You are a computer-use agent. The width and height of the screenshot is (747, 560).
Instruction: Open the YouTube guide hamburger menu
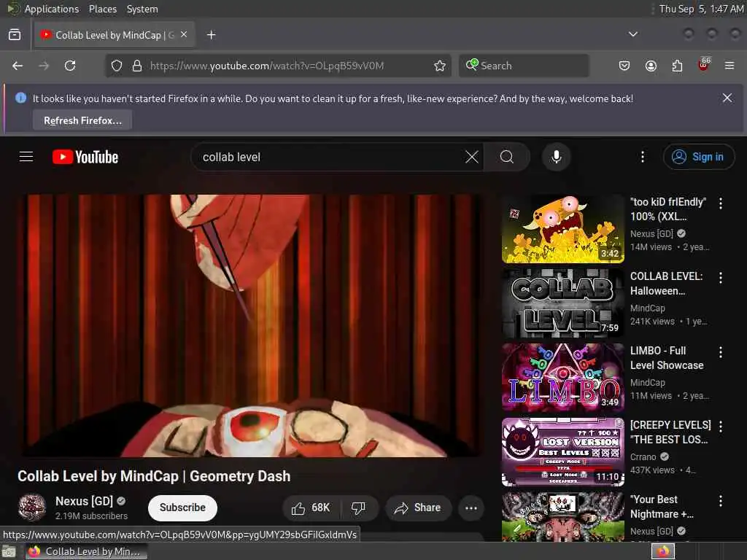[26, 157]
